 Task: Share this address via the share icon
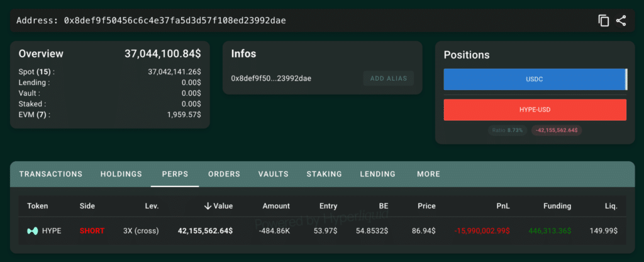point(621,21)
